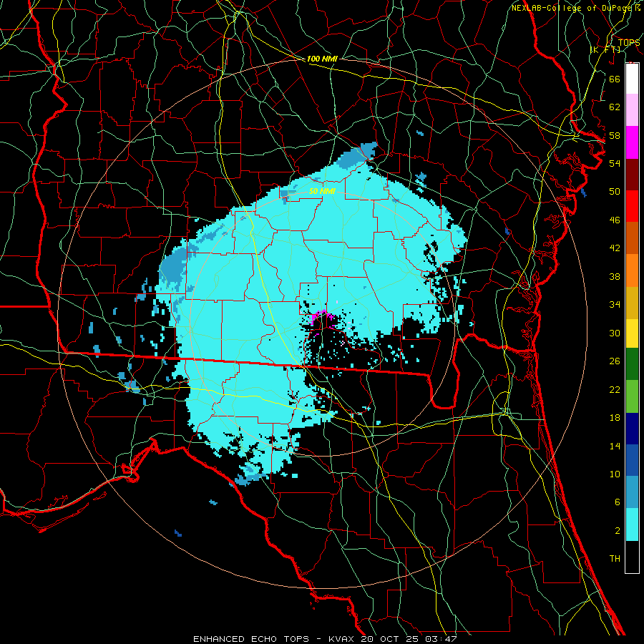This screenshot has height=644, width=644.
Task: Click the "50 NMI" range ring label
Action: coord(322,191)
